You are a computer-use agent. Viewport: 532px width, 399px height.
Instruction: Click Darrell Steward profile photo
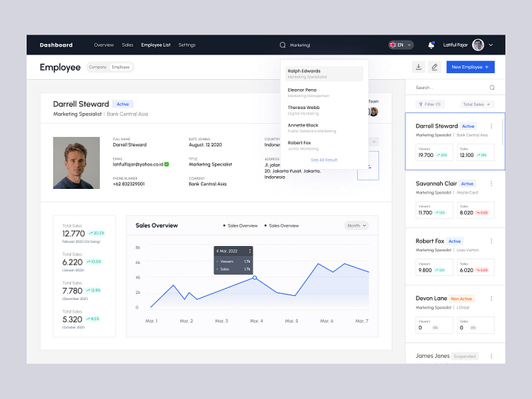click(x=76, y=163)
